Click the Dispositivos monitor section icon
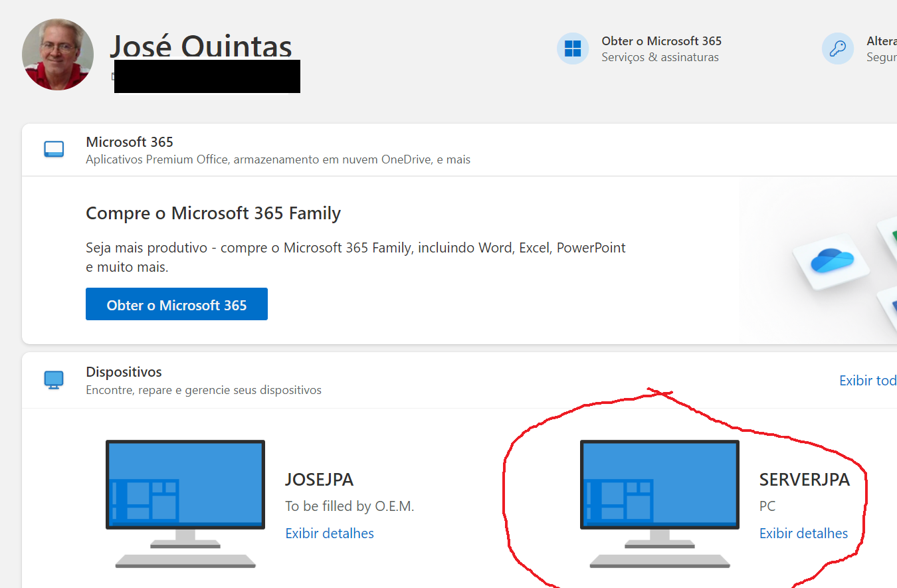 [x=54, y=380]
